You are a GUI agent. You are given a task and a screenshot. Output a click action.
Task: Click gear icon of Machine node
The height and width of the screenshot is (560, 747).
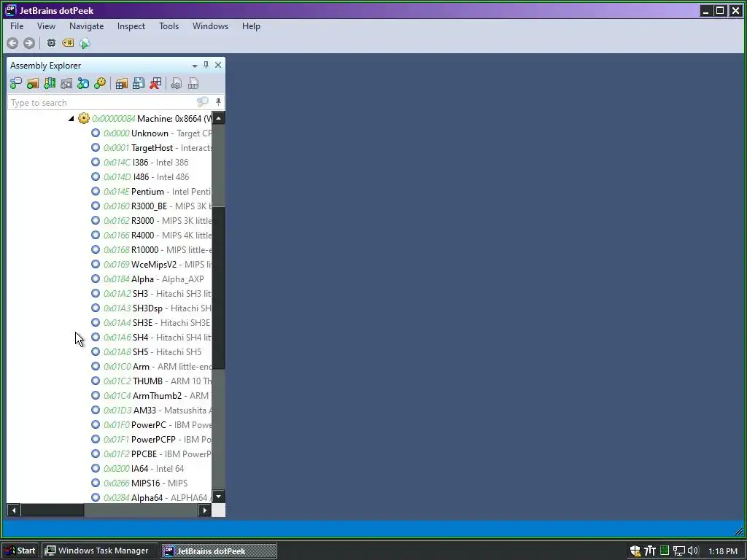tap(84, 118)
